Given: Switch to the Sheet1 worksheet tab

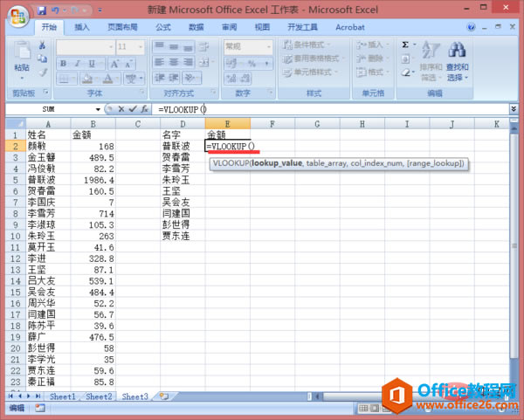Looking at the screenshot, I should click(x=63, y=396).
